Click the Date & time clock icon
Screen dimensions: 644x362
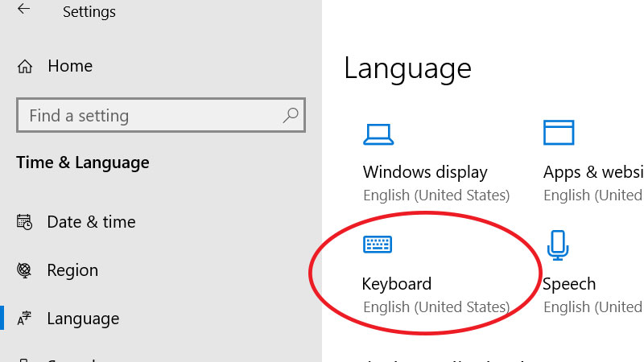pos(25,222)
